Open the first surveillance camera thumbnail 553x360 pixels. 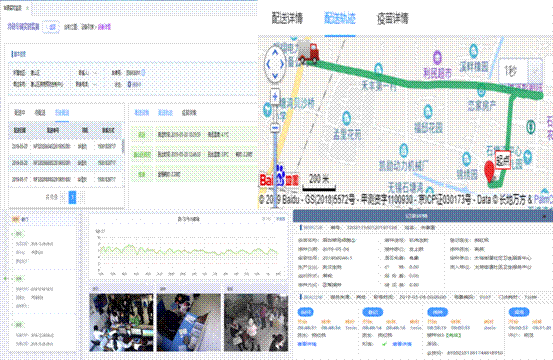coord(121,322)
